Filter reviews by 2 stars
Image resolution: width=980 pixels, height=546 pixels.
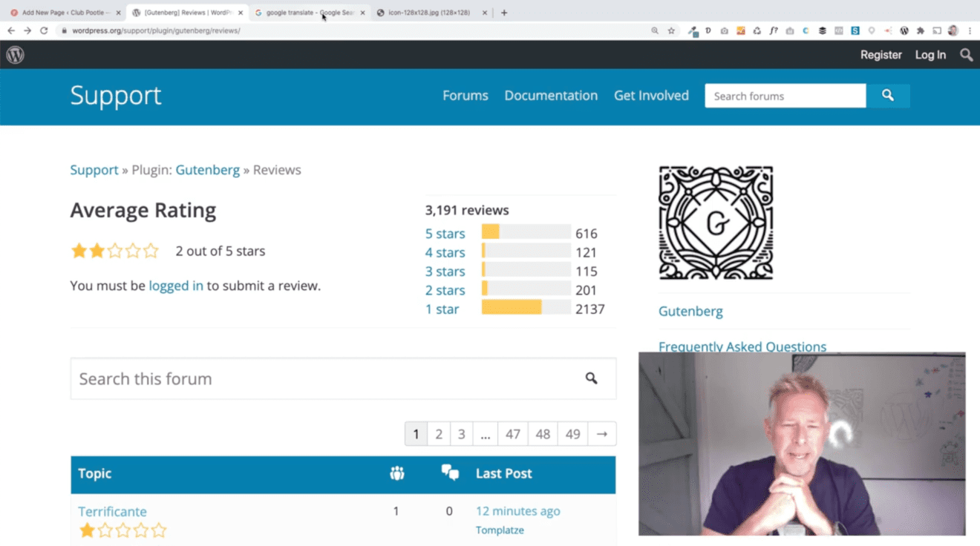pos(445,290)
